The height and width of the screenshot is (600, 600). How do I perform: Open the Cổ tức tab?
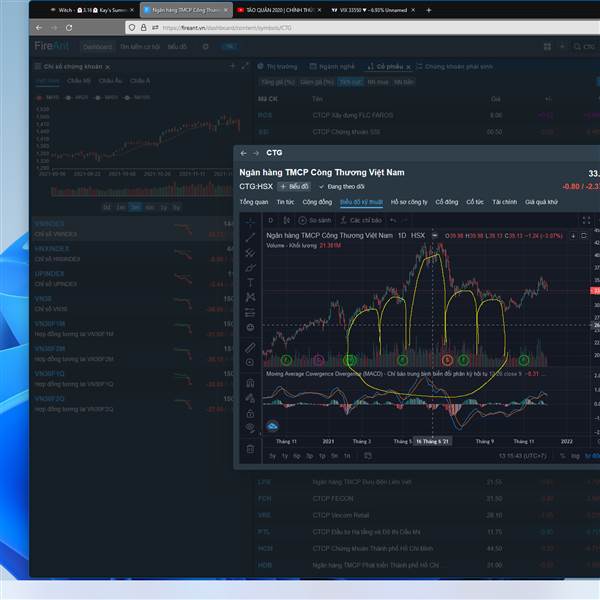click(x=475, y=202)
